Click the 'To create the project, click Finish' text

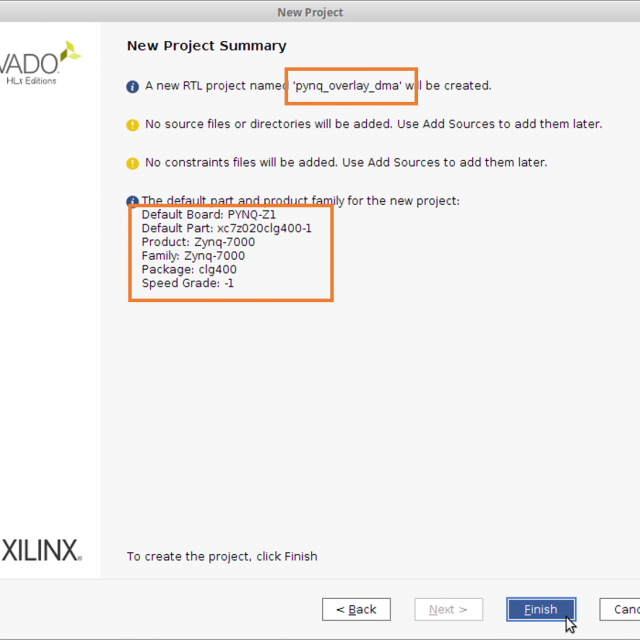(222, 556)
